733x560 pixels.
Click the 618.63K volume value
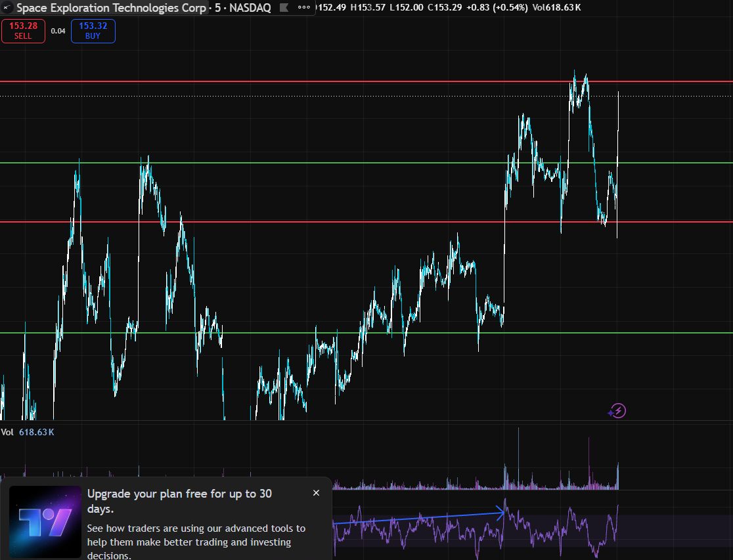click(37, 432)
